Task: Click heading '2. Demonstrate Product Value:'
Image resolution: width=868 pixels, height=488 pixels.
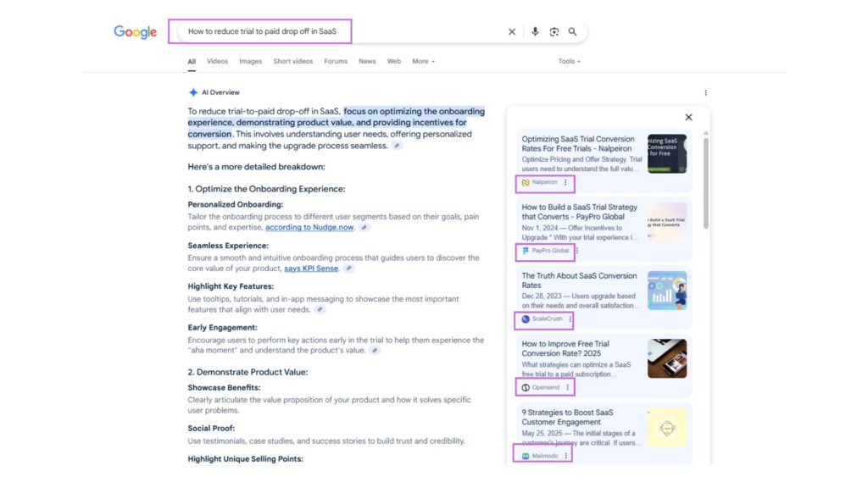Action: [x=248, y=372]
